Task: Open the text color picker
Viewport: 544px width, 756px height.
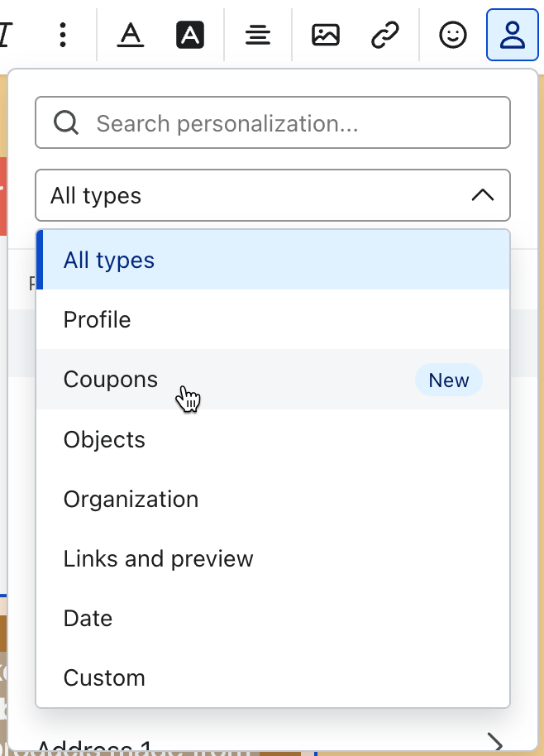Action: coord(130,35)
